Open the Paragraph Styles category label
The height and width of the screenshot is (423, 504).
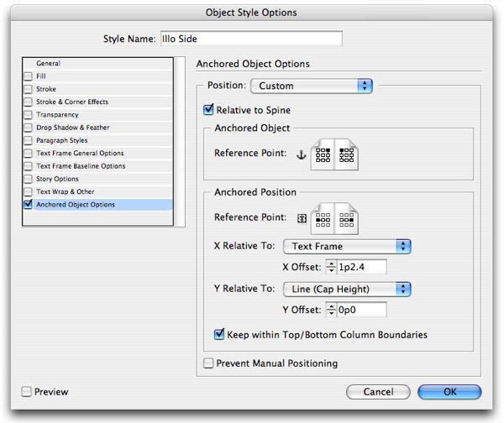pyautogui.click(x=61, y=140)
